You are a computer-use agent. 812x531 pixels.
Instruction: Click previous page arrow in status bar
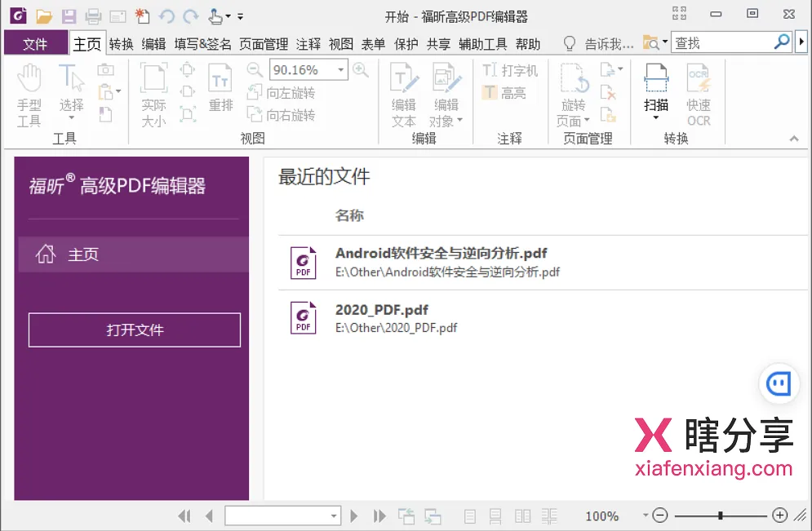[x=209, y=516]
